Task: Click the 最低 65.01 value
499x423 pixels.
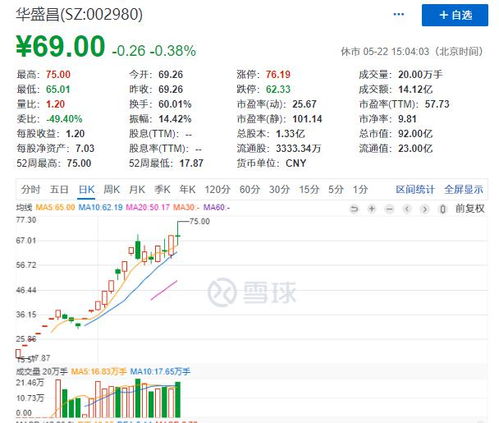Action: click(58, 89)
